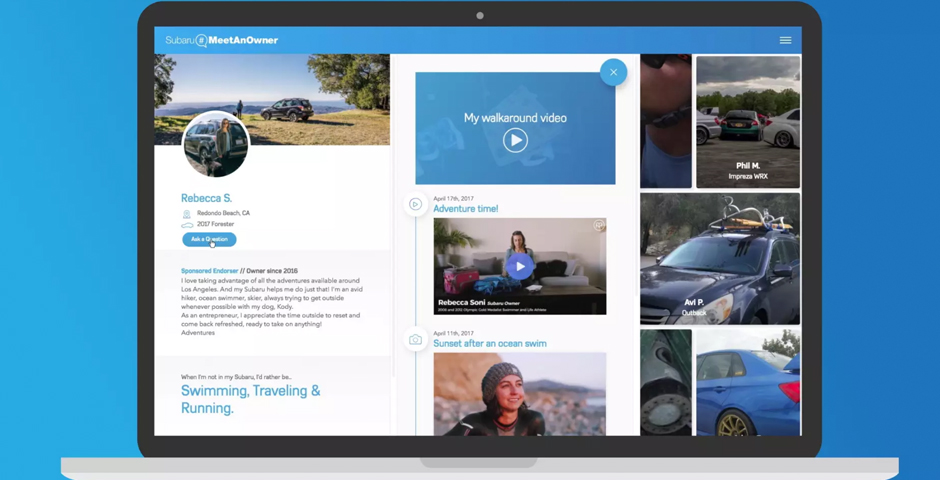940x480 pixels.
Task: Play the Adventure time! video
Action: 519,266
